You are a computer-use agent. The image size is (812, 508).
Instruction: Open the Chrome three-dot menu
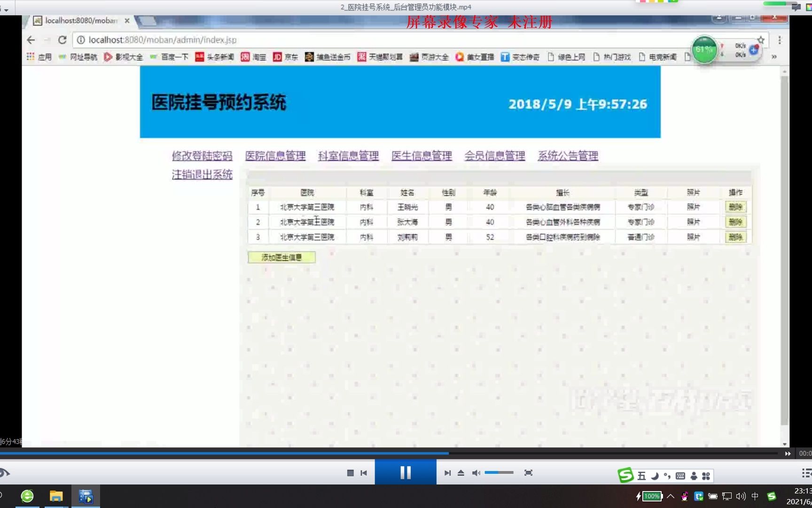coord(780,40)
